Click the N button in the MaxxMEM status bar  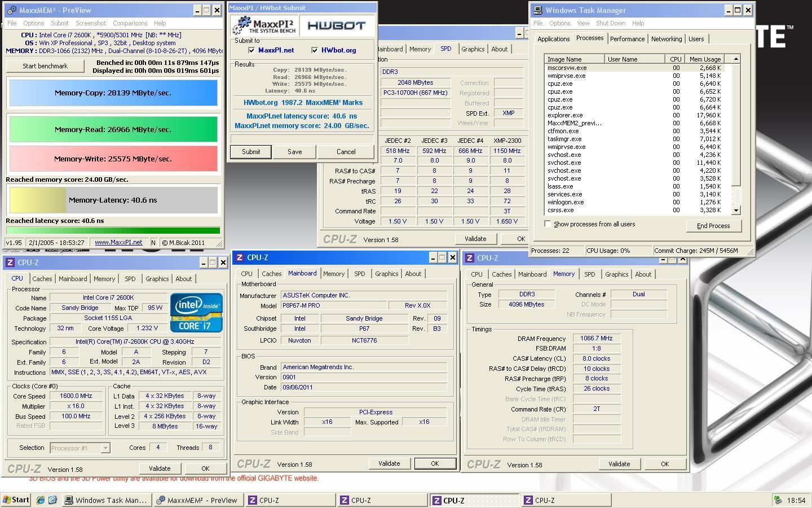pos(153,243)
